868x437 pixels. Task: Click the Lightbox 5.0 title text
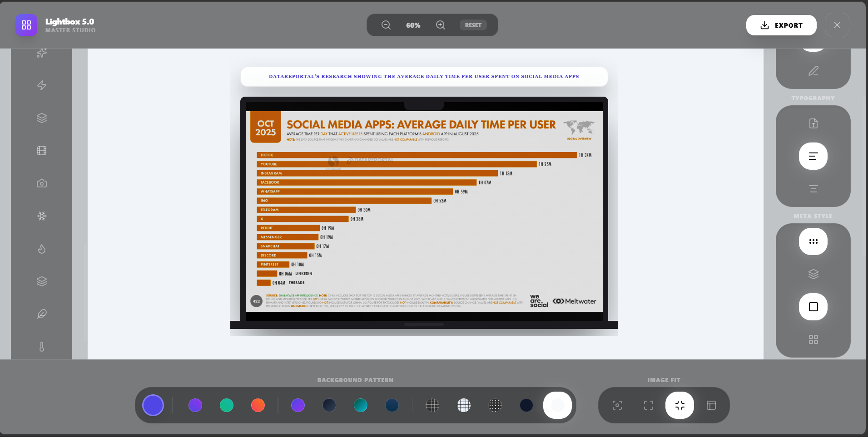pos(69,21)
